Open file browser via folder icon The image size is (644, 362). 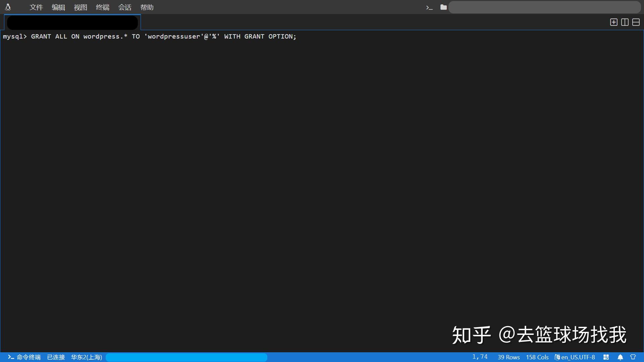(x=443, y=7)
